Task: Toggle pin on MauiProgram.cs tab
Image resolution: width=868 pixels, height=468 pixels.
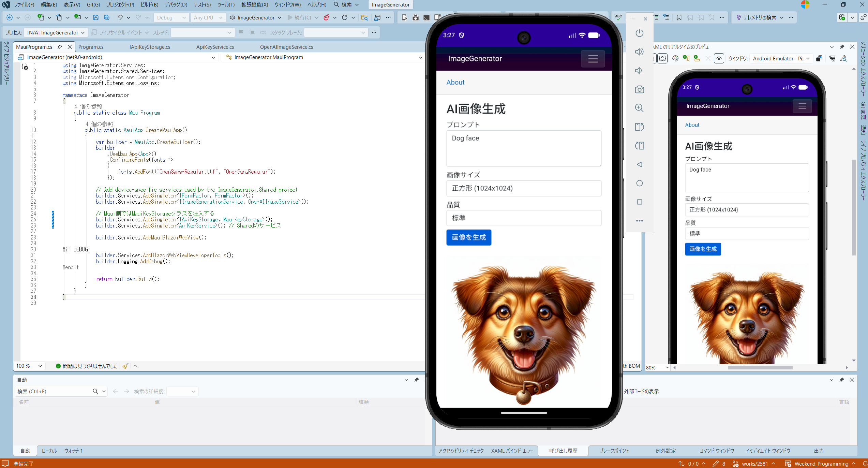Action: (60, 47)
